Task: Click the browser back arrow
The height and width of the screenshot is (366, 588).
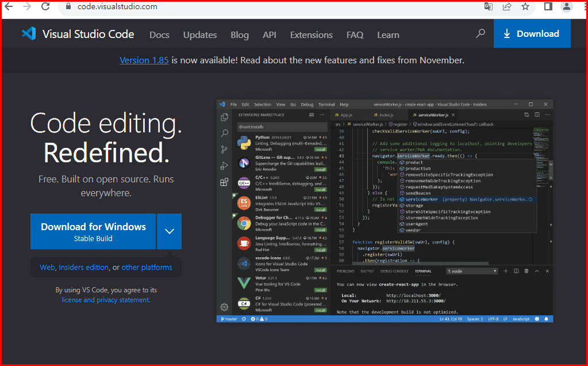Action: 9,6
